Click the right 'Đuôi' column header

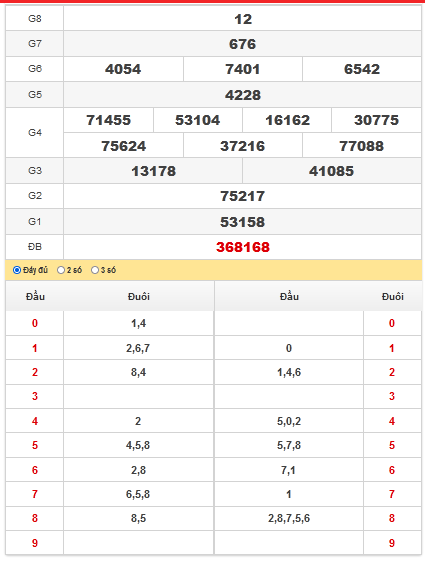pyautogui.click(x=392, y=297)
